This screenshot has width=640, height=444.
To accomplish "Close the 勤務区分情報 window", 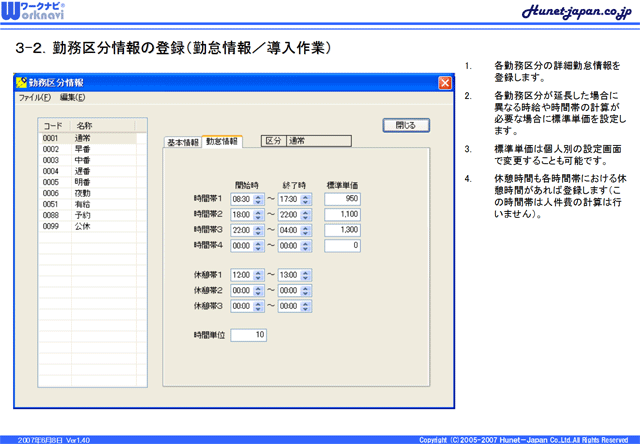I will [444, 82].
